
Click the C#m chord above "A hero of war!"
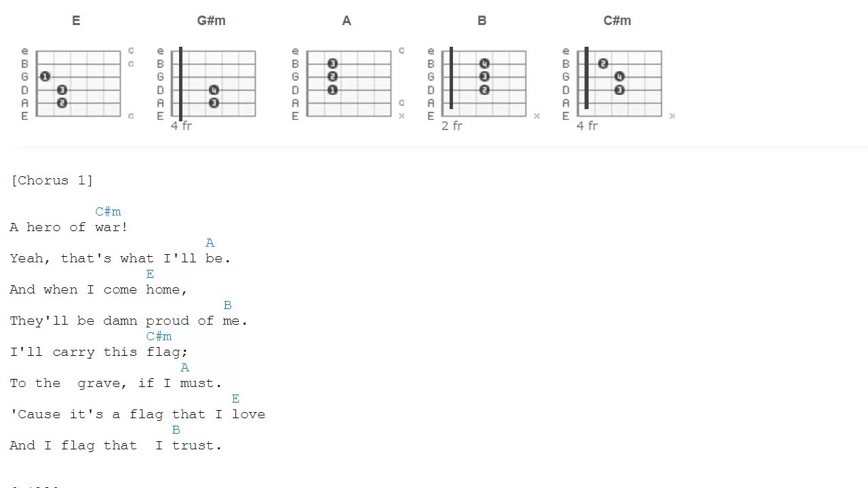tap(108, 211)
